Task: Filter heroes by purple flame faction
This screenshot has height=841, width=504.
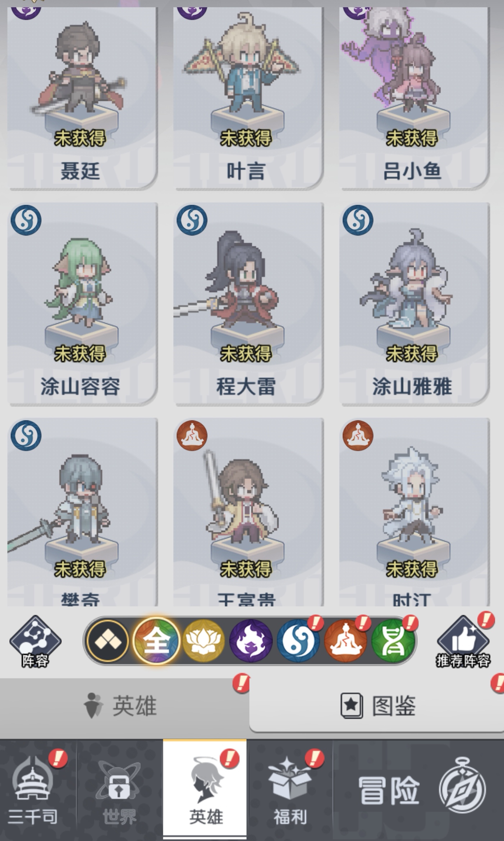Action: coord(251,641)
